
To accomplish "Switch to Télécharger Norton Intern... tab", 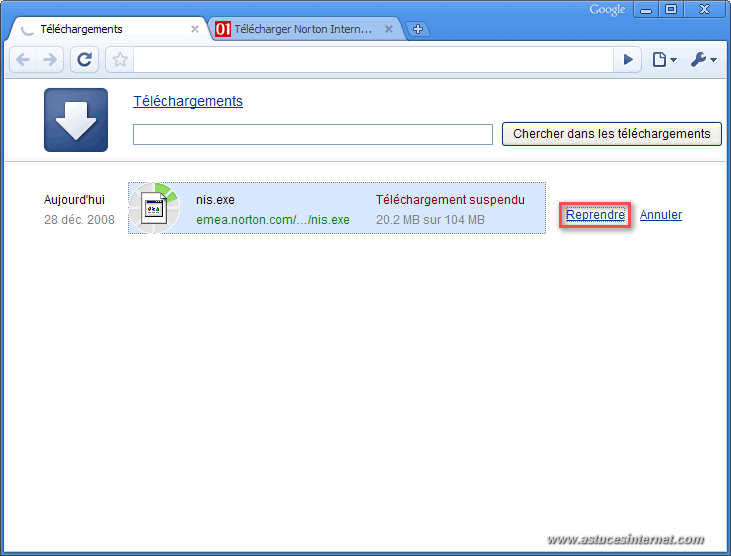I will (x=303, y=29).
